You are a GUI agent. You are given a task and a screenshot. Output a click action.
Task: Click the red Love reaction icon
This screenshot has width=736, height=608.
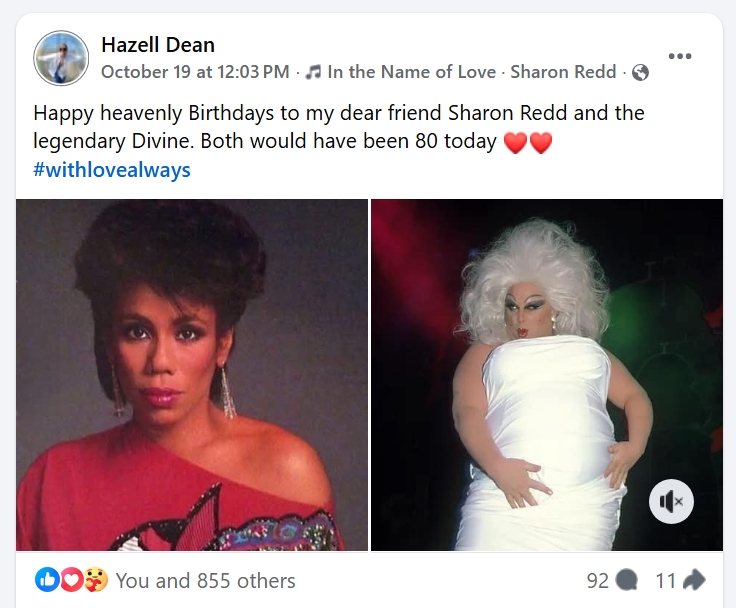(x=71, y=580)
